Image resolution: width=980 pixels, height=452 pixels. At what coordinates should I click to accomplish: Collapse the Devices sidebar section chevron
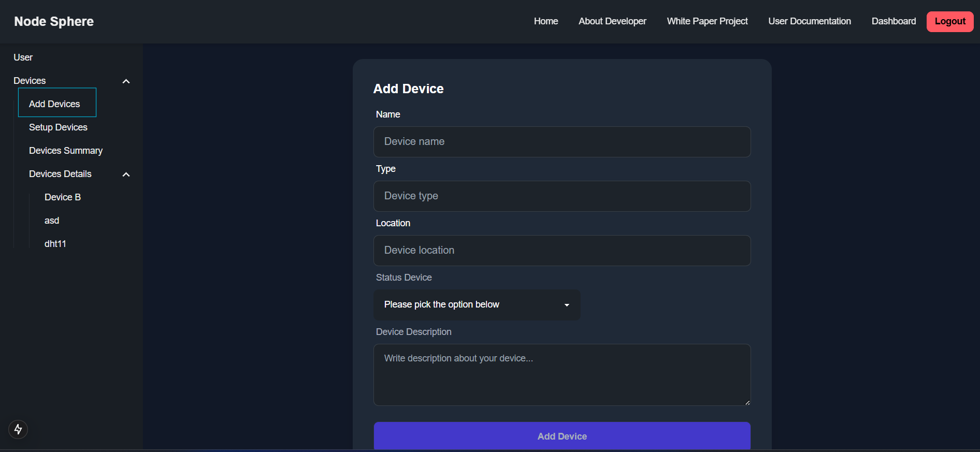126,81
